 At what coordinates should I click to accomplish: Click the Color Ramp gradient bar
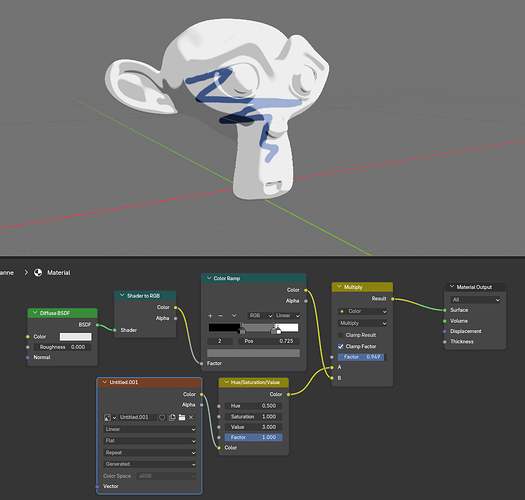pyautogui.click(x=253, y=327)
